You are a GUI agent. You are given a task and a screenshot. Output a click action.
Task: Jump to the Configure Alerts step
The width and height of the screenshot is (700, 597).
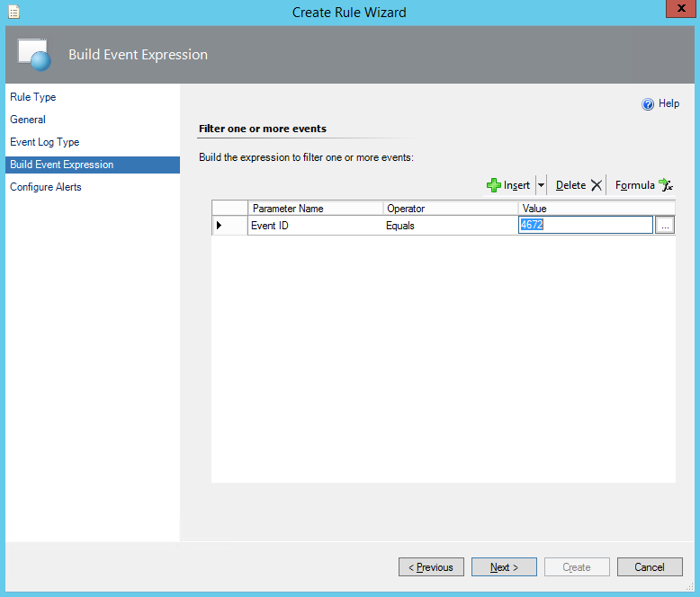tap(46, 187)
